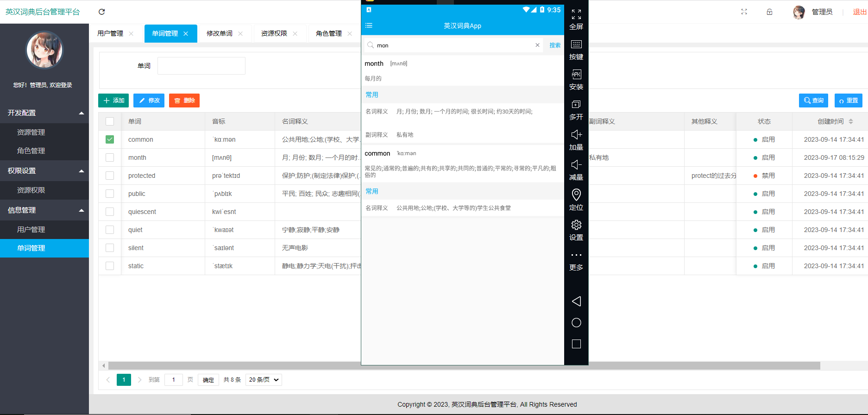
Task: Check the silent row checkbox
Action: point(110,248)
